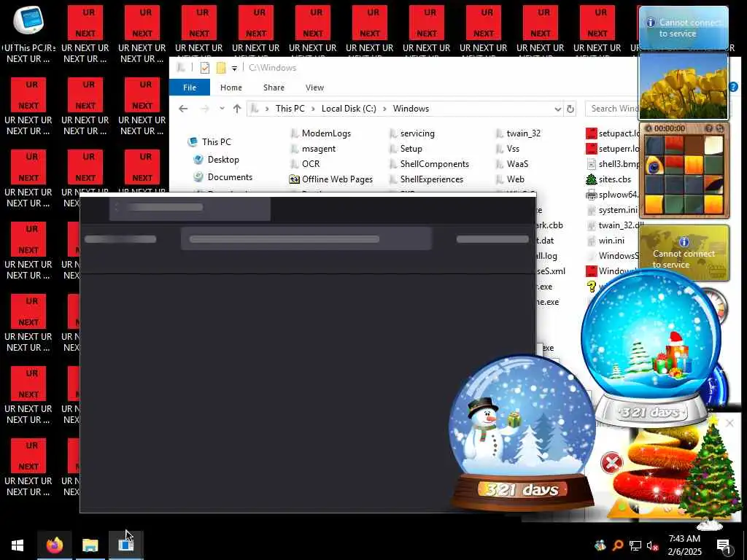Viewport: 747px width, 560px height.
Task: Click the magnifier icon in system tray
Action: 618,545
